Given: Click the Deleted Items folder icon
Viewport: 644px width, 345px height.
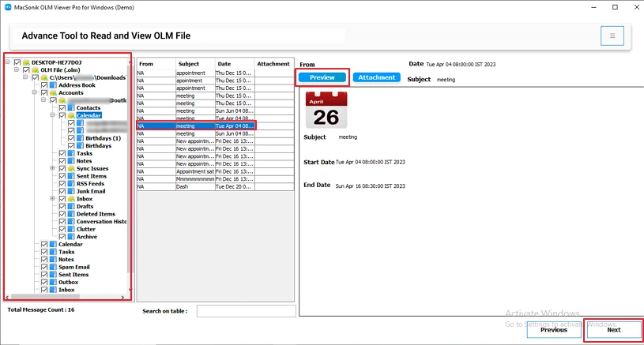Looking at the screenshot, I should click(71, 214).
